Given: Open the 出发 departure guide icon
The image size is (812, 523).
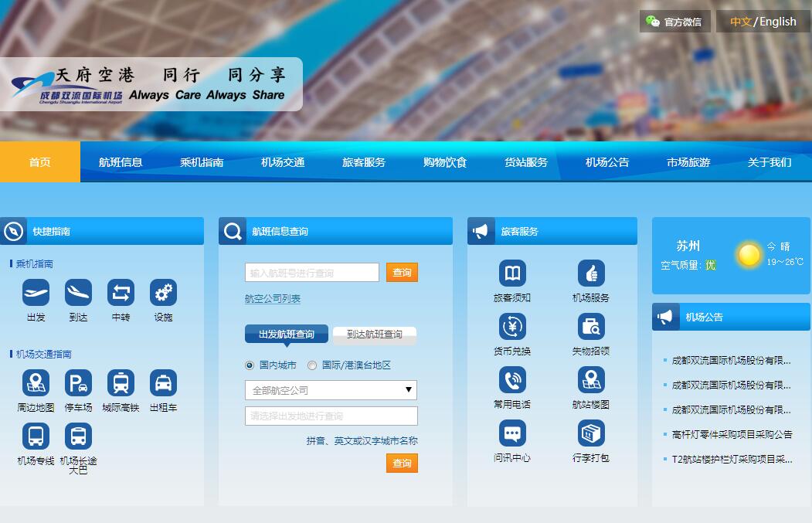Looking at the screenshot, I should pos(36,293).
